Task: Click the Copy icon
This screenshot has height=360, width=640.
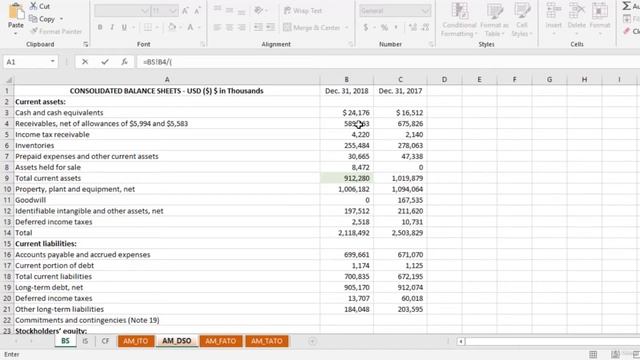Action: coord(33,19)
